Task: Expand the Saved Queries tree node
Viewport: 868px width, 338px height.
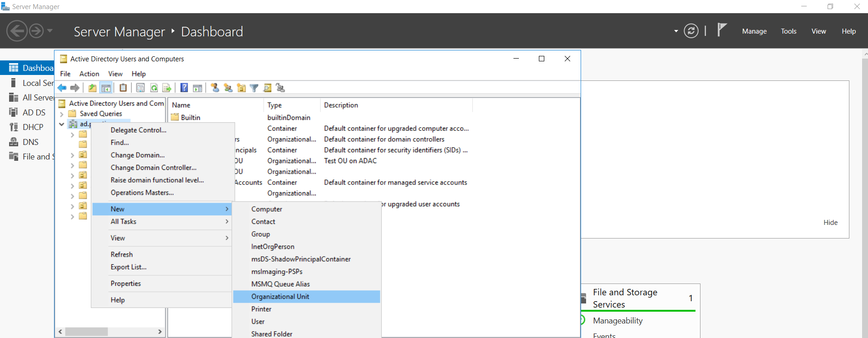Action: [x=62, y=114]
